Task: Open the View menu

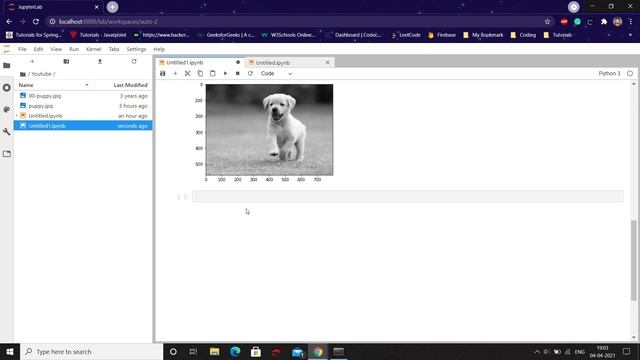Action: pos(56,49)
